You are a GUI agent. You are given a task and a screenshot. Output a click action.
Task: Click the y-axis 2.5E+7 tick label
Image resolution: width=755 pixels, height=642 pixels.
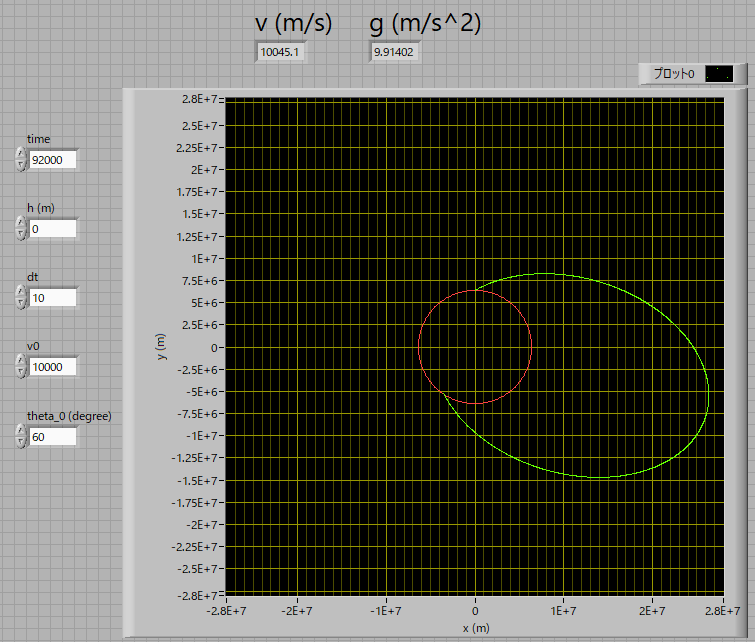tap(199, 126)
